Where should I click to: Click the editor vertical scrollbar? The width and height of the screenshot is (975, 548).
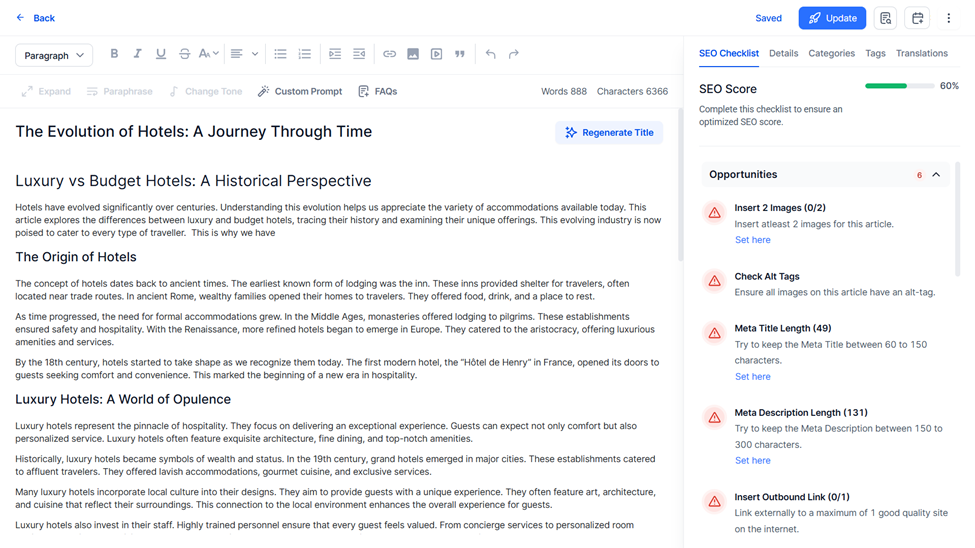coord(680,185)
